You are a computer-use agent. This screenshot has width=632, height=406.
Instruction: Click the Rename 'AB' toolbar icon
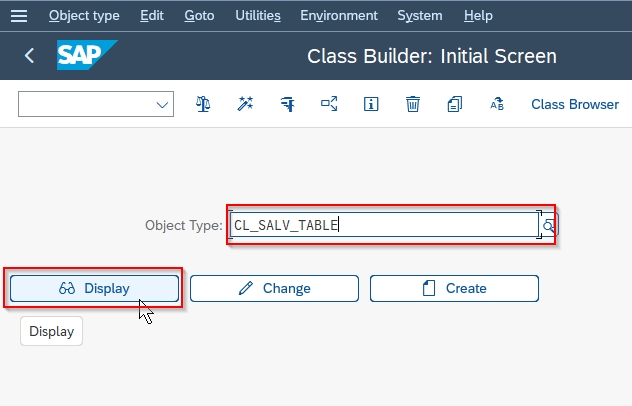497,104
